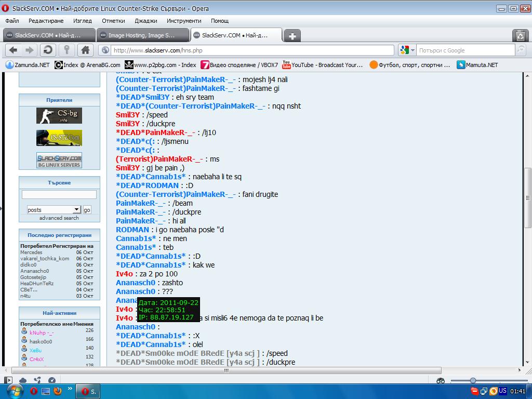Open the closed tabs trash bin
Viewport: 532px width, 399px height.
pyautogui.click(x=520, y=35)
